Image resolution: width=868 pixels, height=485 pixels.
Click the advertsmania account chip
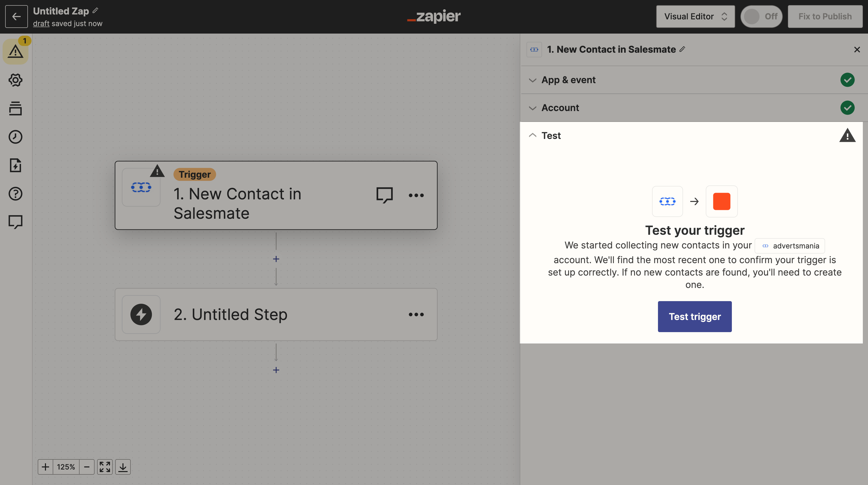click(x=790, y=246)
